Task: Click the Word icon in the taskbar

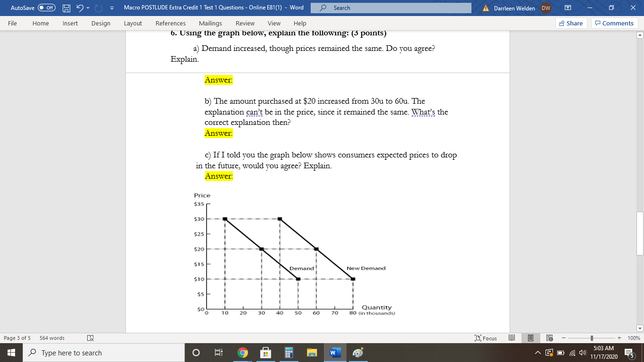Action: coord(335,352)
